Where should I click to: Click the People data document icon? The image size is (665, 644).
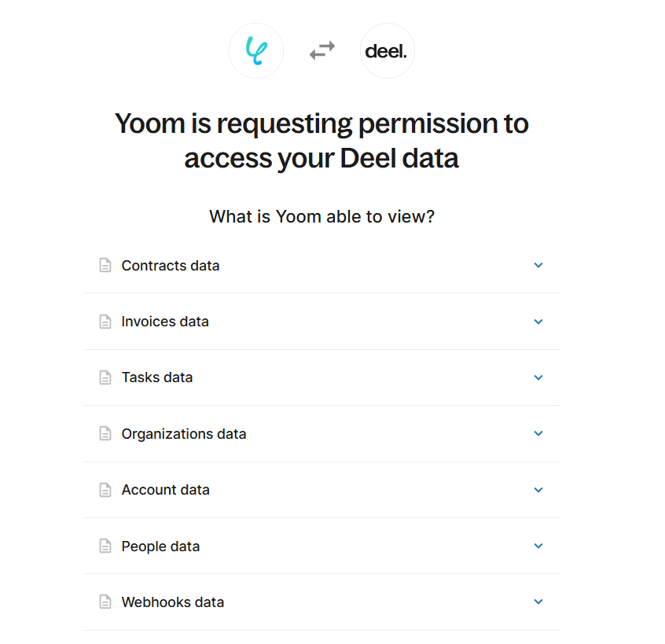tap(105, 546)
